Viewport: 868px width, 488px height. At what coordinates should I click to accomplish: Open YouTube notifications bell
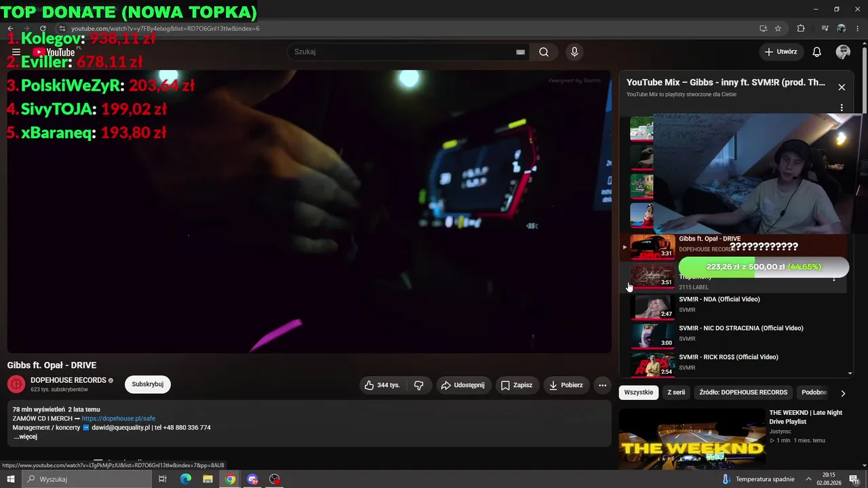pos(817,52)
